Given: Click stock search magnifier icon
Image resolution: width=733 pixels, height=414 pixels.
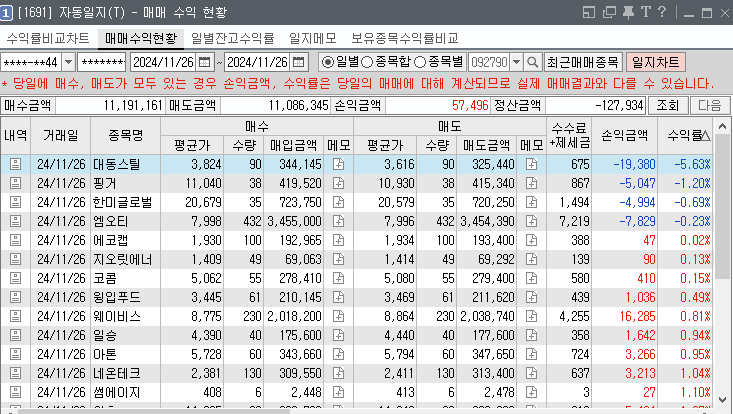Looking at the screenshot, I should point(532,62).
